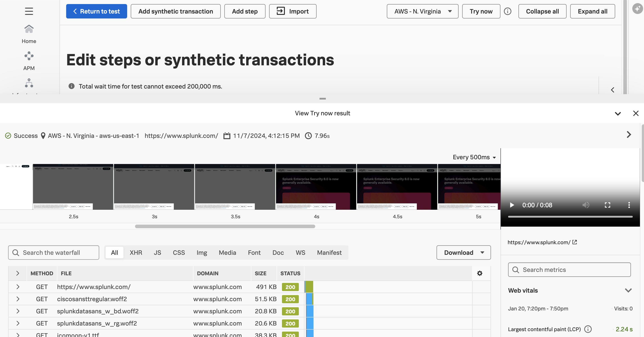
Task: Click LCP info icon
Action: [588, 329]
